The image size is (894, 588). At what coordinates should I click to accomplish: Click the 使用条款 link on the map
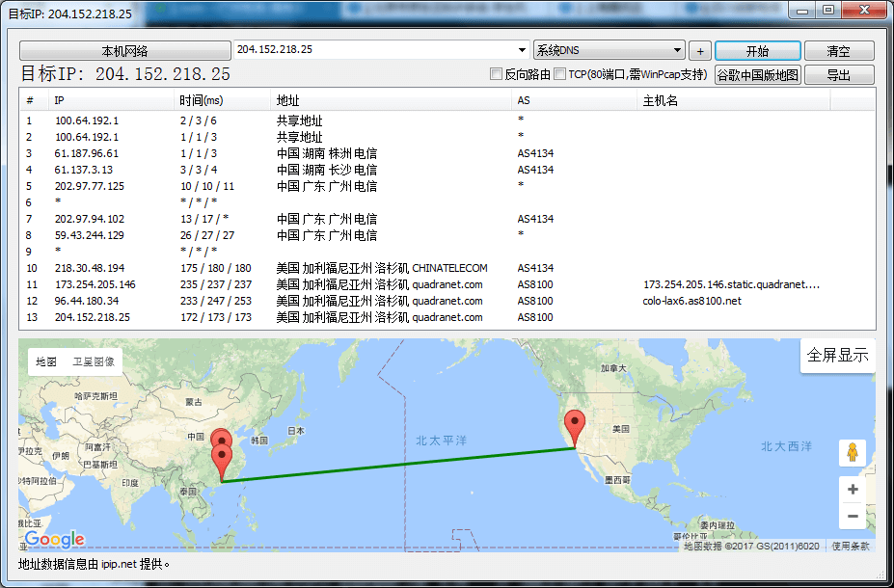click(x=850, y=546)
